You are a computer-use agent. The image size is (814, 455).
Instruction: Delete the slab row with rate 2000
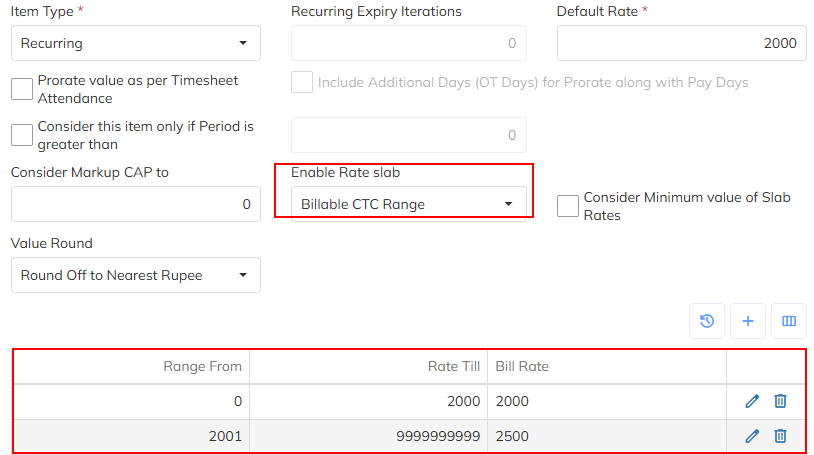(x=780, y=401)
